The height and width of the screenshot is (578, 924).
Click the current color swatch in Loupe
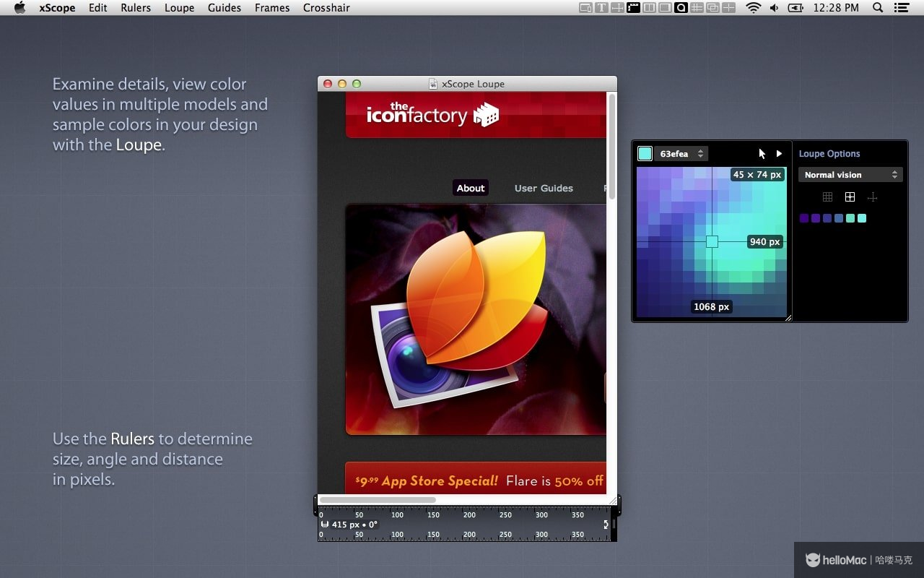pyautogui.click(x=645, y=153)
